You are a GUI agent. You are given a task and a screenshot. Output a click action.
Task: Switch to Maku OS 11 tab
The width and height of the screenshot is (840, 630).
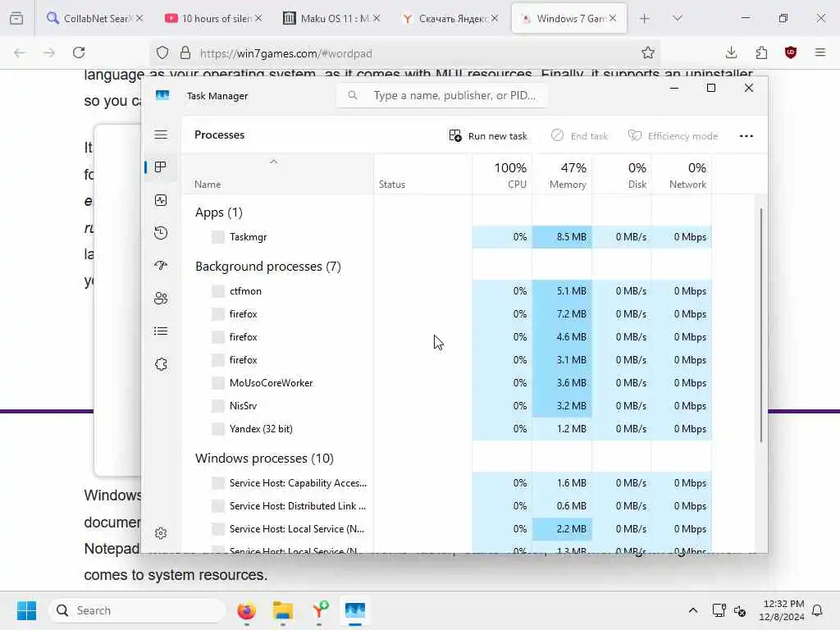tap(331, 18)
